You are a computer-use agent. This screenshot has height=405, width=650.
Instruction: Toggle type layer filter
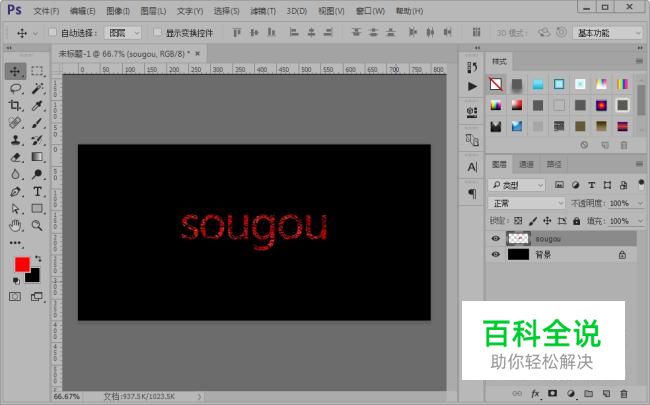coord(592,185)
